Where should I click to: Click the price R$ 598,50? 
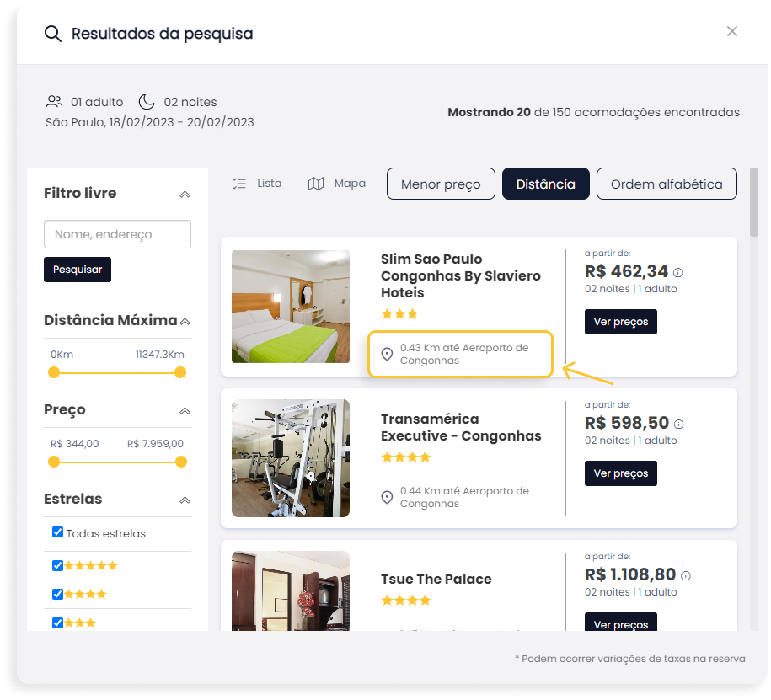coord(626,423)
